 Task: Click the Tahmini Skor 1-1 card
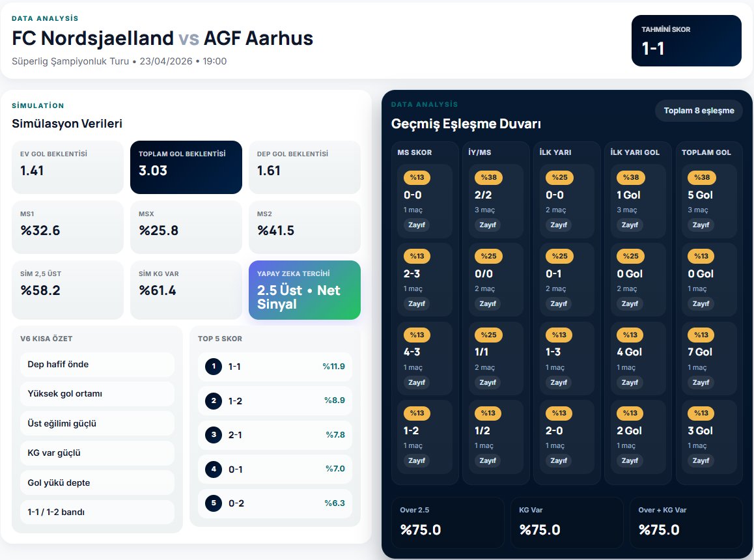click(686, 40)
